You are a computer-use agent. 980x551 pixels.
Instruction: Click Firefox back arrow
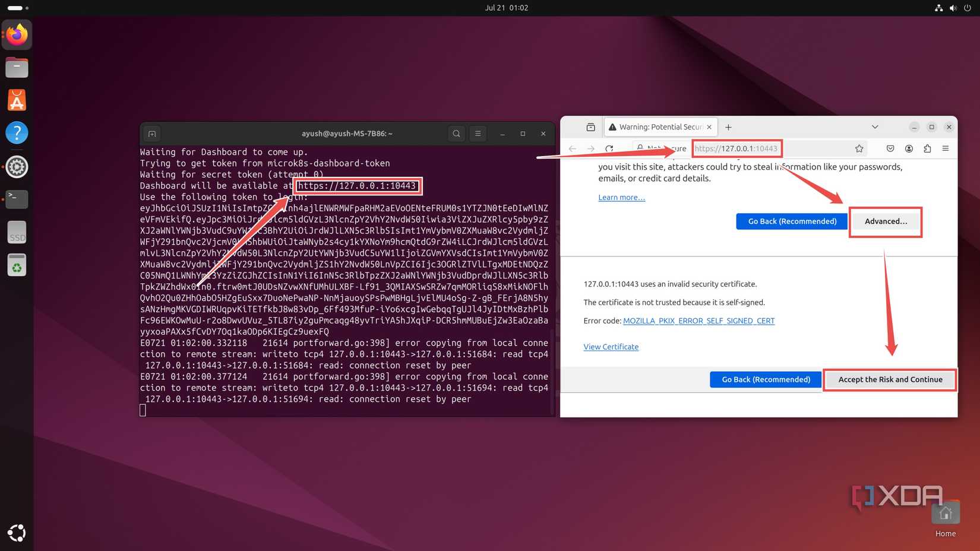[573, 148]
